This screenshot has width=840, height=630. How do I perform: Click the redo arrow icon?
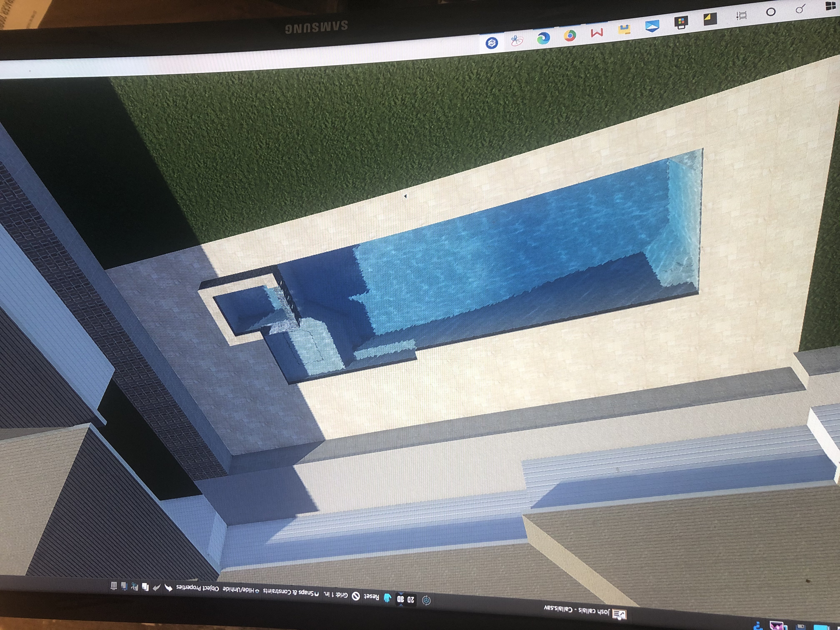156,587
